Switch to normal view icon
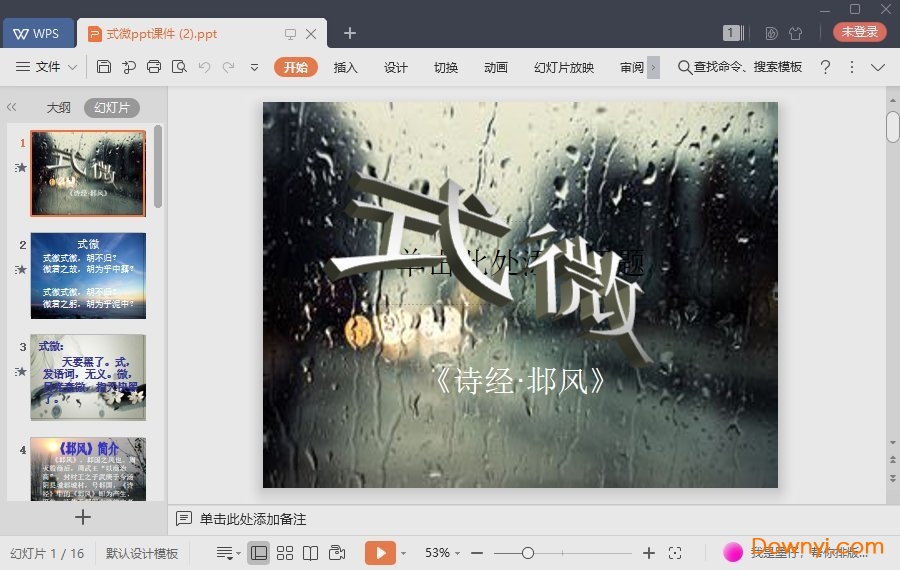This screenshot has width=900, height=570. tap(259, 553)
